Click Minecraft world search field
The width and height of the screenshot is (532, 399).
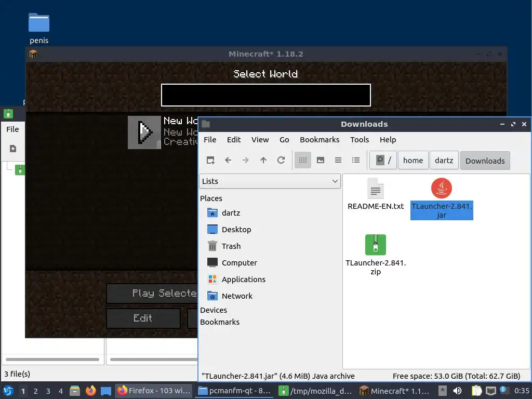click(265, 95)
